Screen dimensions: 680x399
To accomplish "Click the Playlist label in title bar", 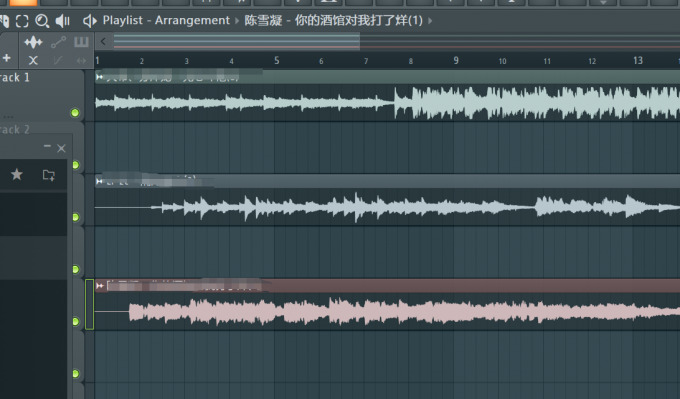I will click(x=123, y=20).
